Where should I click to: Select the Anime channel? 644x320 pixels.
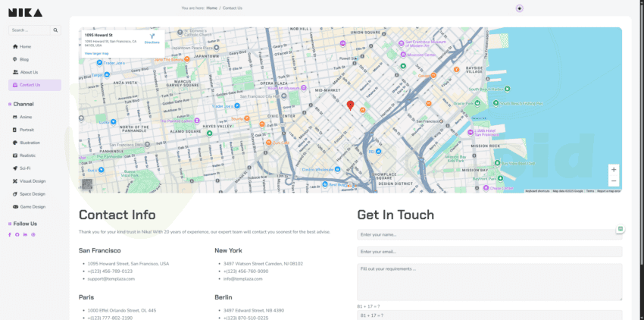pos(25,117)
